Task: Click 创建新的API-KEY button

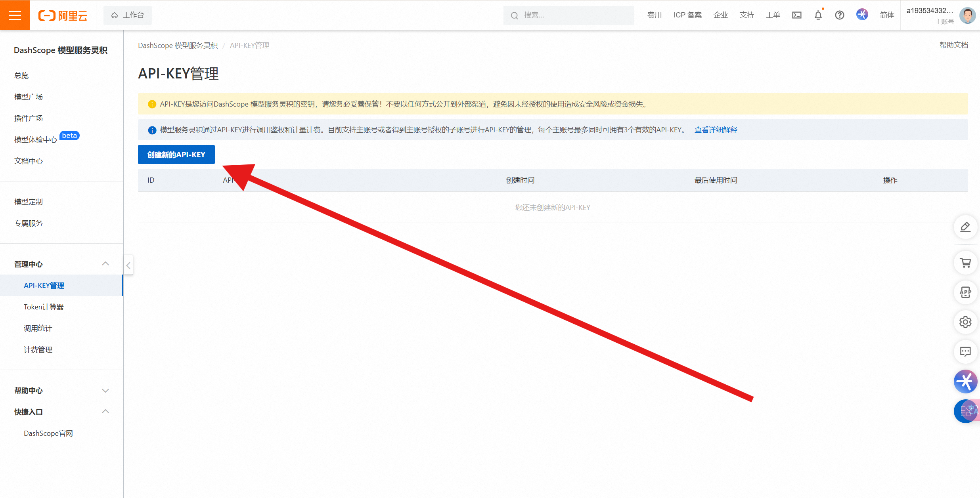Action: (x=176, y=155)
